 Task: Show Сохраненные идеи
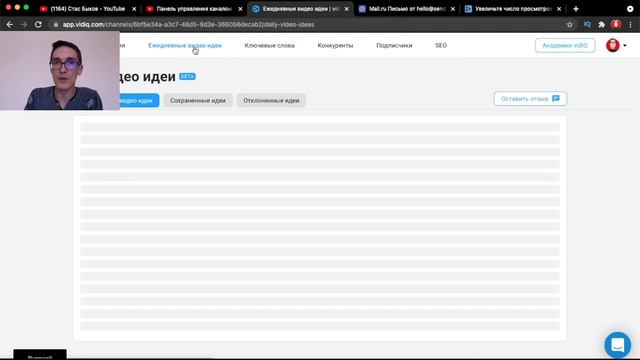coord(198,100)
